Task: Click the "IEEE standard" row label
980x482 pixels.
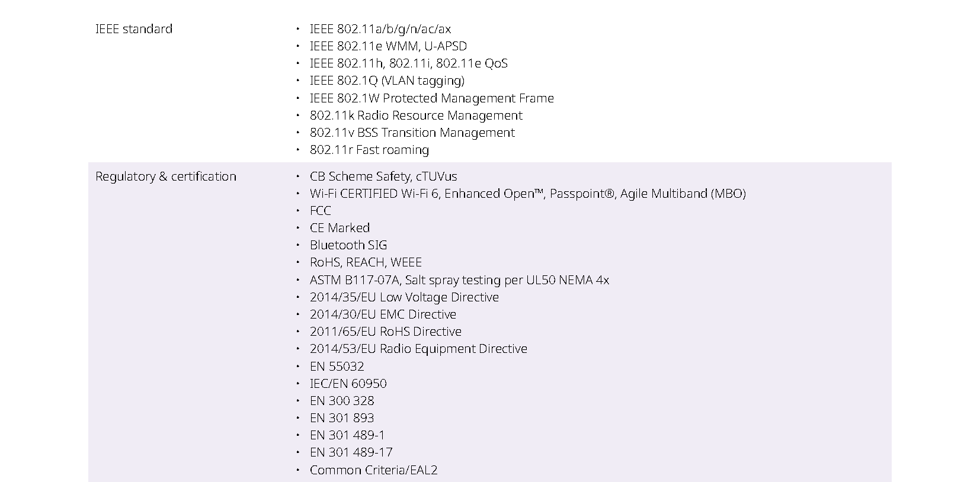Action: 134,29
